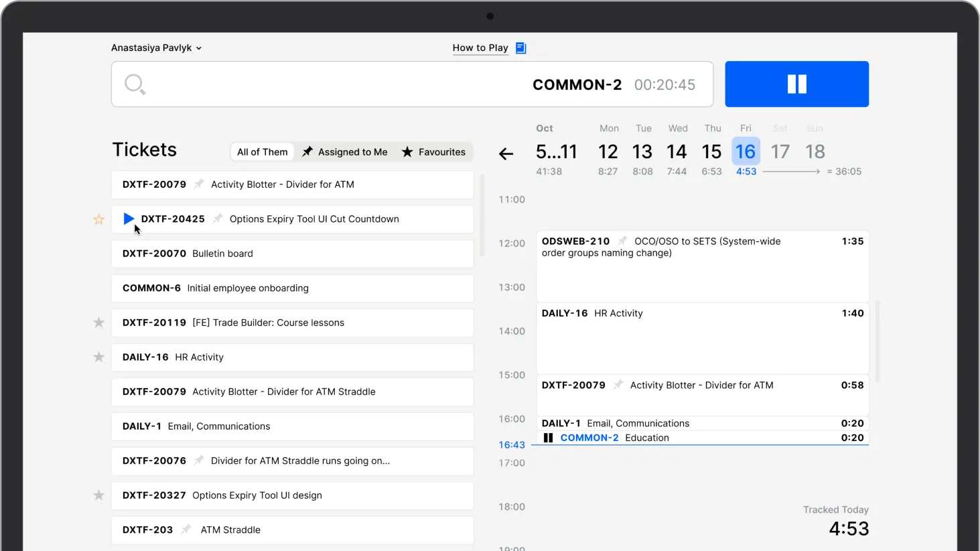The image size is (980, 551).
Task: Click the pin icon on DXTF-20076
Action: [x=199, y=460]
